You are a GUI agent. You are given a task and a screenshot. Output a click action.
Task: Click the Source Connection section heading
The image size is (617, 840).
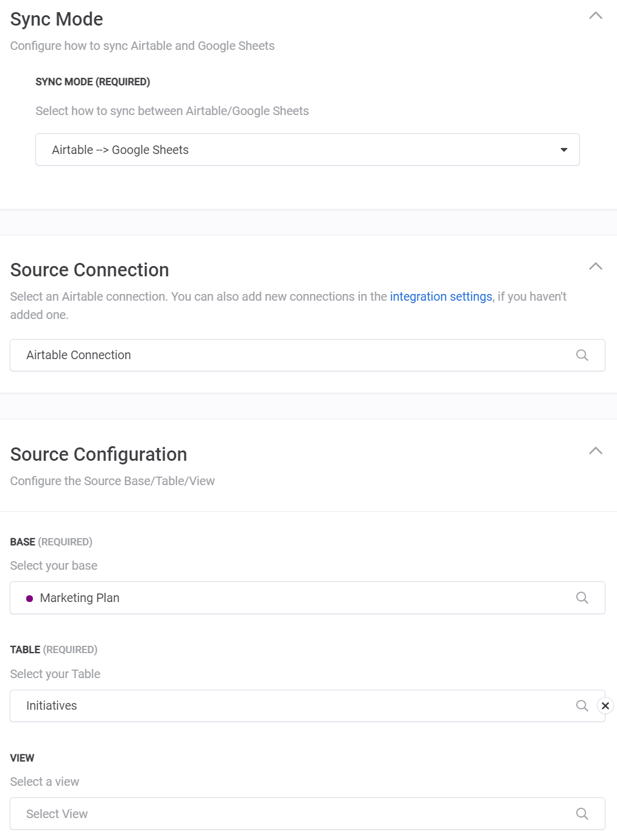pos(90,270)
